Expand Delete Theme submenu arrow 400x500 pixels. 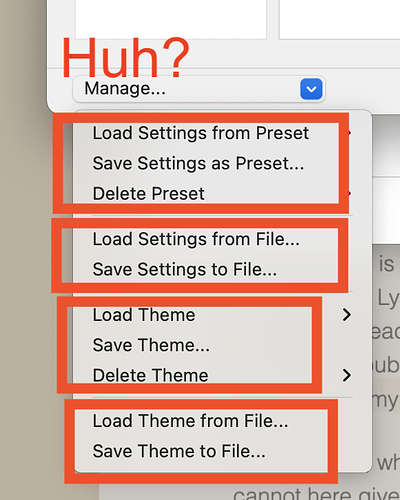pos(347,375)
